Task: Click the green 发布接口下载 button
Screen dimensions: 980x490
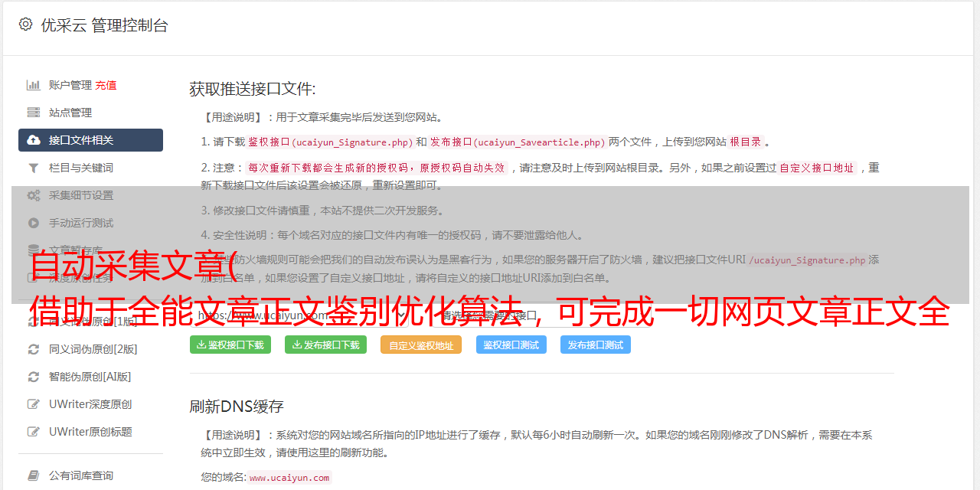Action: [325, 345]
